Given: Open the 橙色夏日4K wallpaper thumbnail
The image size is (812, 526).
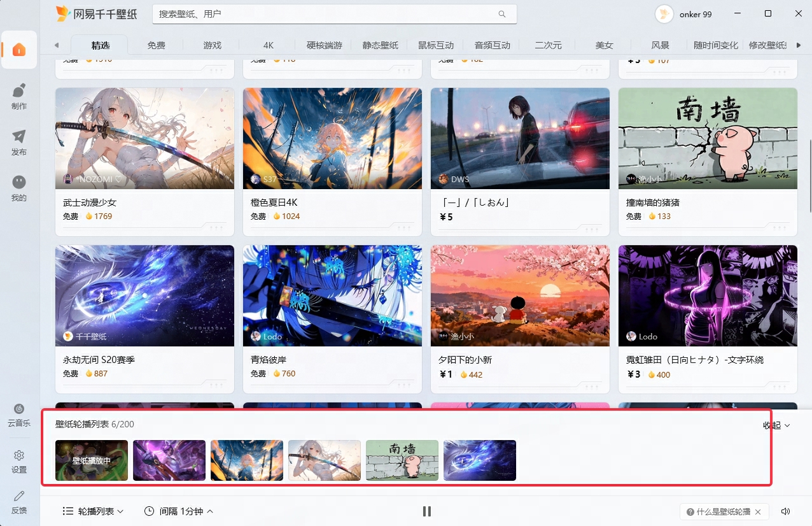Looking at the screenshot, I should click(x=332, y=138).
